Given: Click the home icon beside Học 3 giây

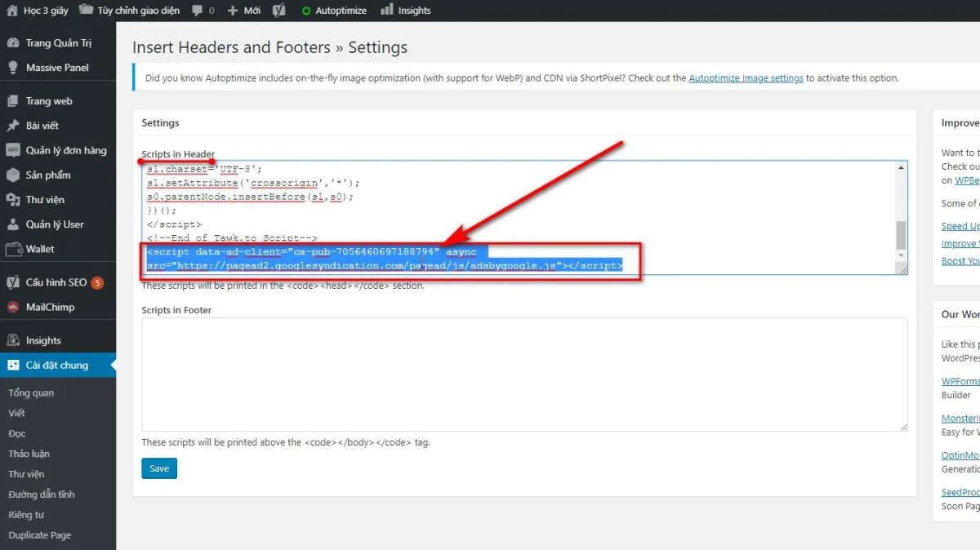Looking at the screenshot, I should [x=11, y=11].
